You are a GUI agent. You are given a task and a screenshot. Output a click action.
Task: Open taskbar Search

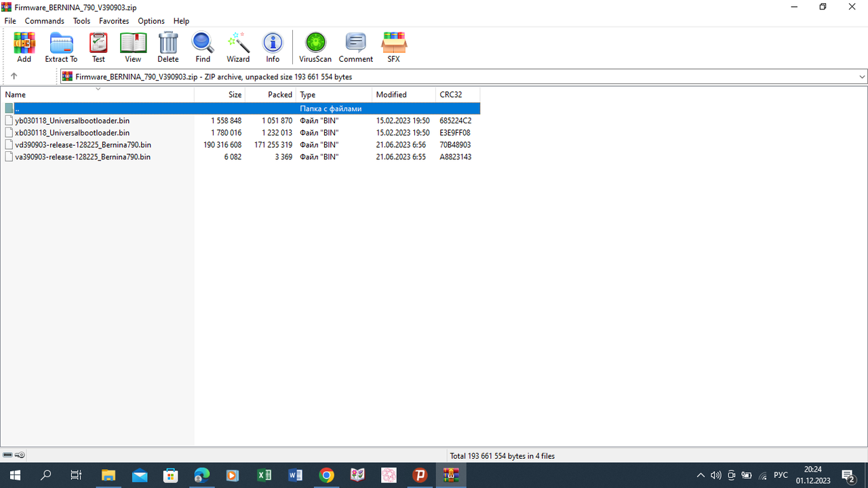(46, 475)
